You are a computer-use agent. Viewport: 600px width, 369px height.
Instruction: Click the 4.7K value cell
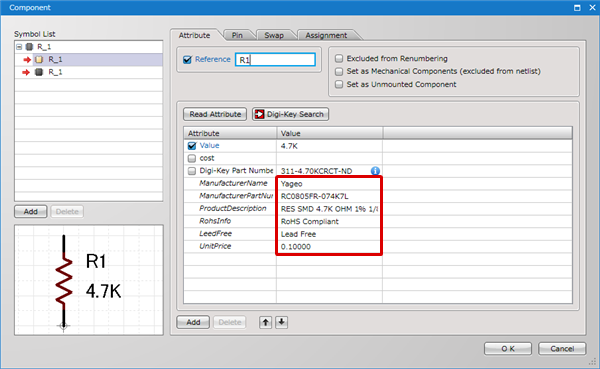coord(329,146)
